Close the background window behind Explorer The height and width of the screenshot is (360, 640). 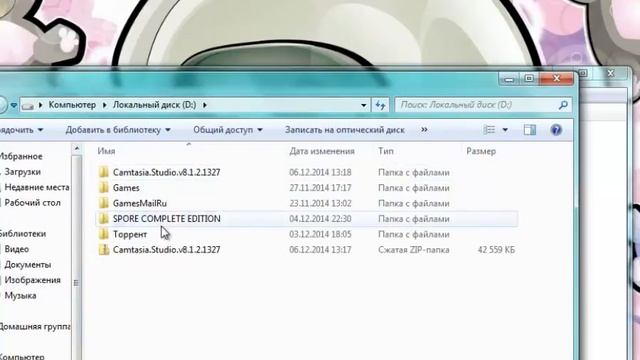[x=611, y=73]
